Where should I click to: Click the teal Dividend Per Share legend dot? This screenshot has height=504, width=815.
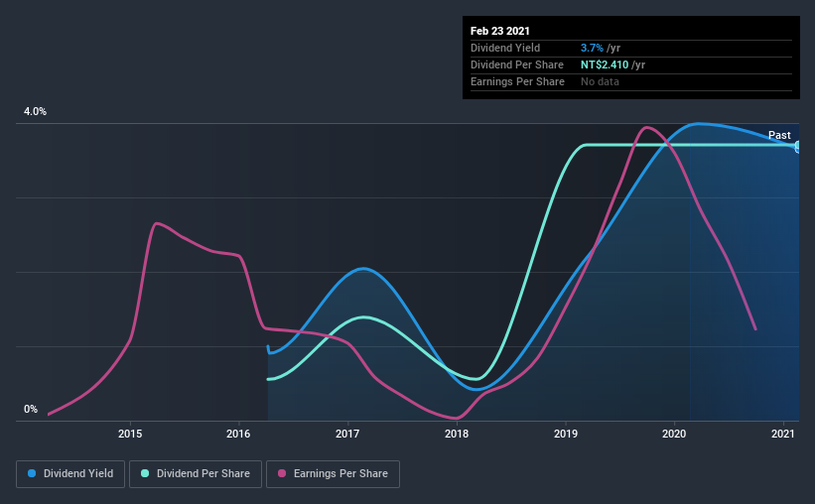pos(145,473)
